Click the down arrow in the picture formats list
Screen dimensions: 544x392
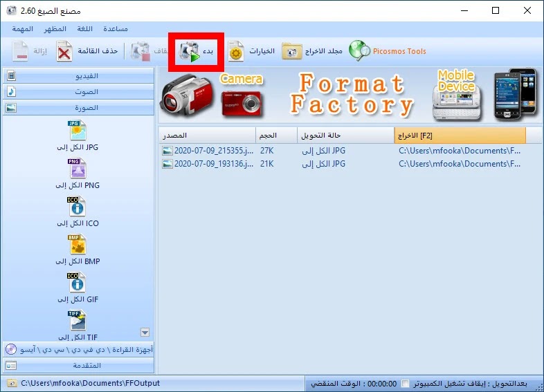145,333
